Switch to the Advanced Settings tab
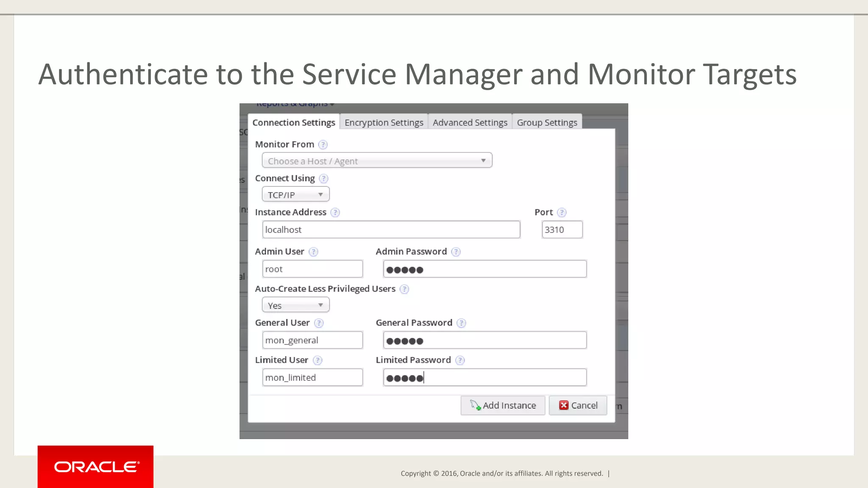 [x=470, y=122]
